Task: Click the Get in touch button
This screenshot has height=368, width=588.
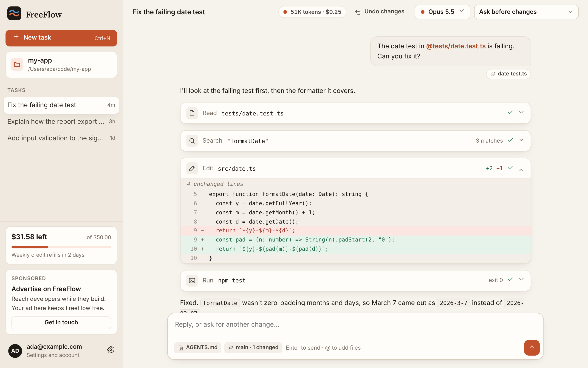Action: [x=61, y=322]
